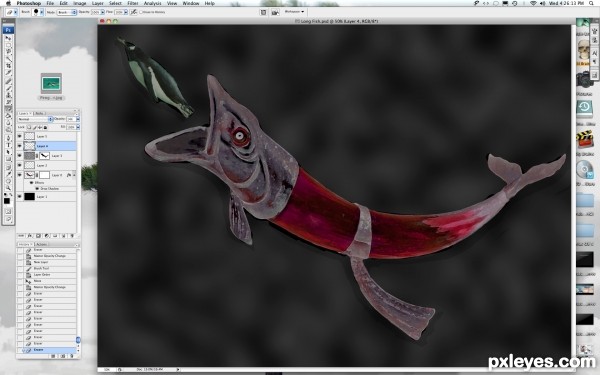
Task: Open the eraser Mode dropdown
Action: click(x=67, y=12)
